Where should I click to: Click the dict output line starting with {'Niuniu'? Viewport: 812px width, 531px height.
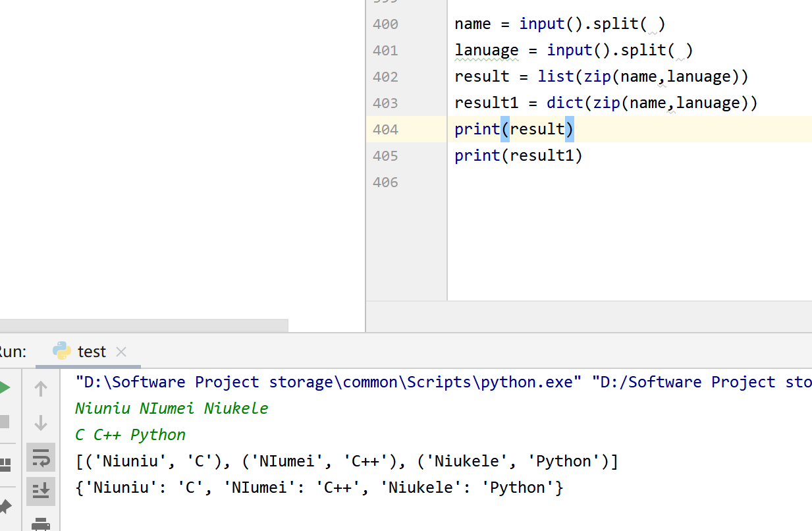(x=319, y=488)
